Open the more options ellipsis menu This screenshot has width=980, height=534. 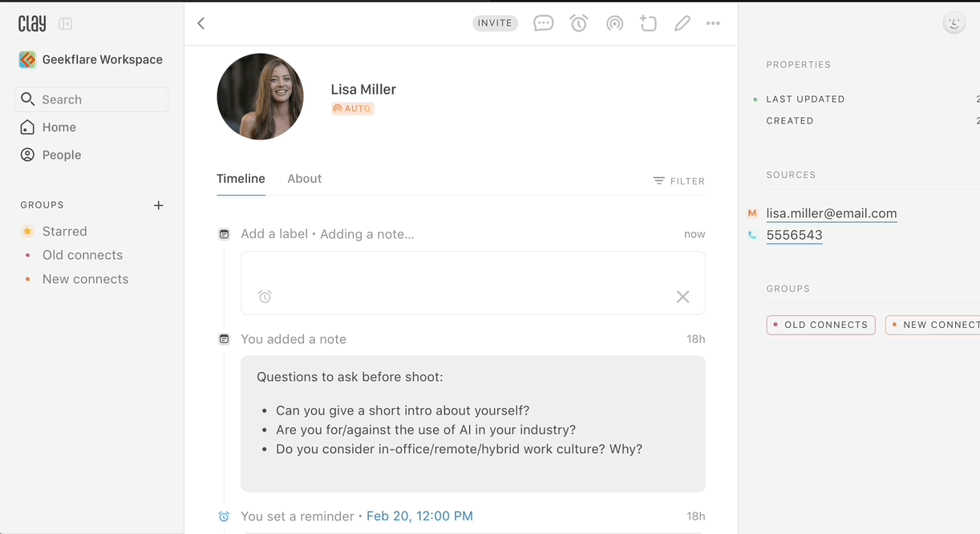tap(713, 23)
